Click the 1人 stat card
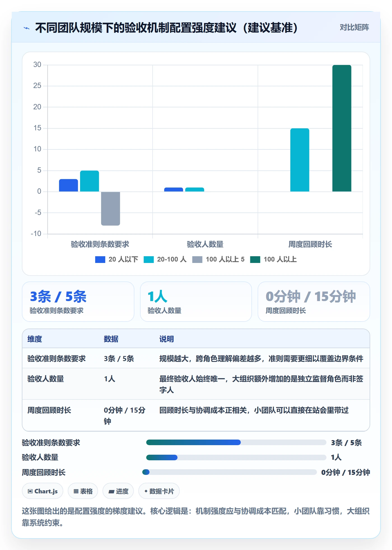 coord(196,302)
